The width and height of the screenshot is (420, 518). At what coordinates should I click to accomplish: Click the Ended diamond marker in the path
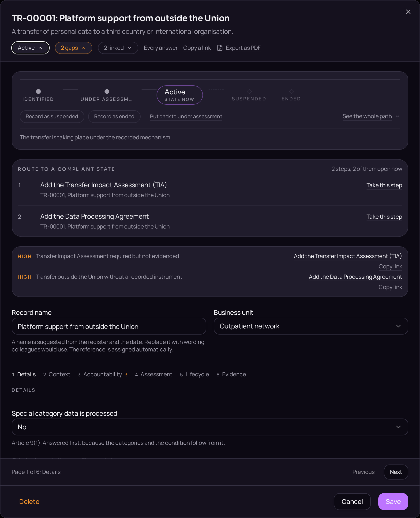click(292, 91)
